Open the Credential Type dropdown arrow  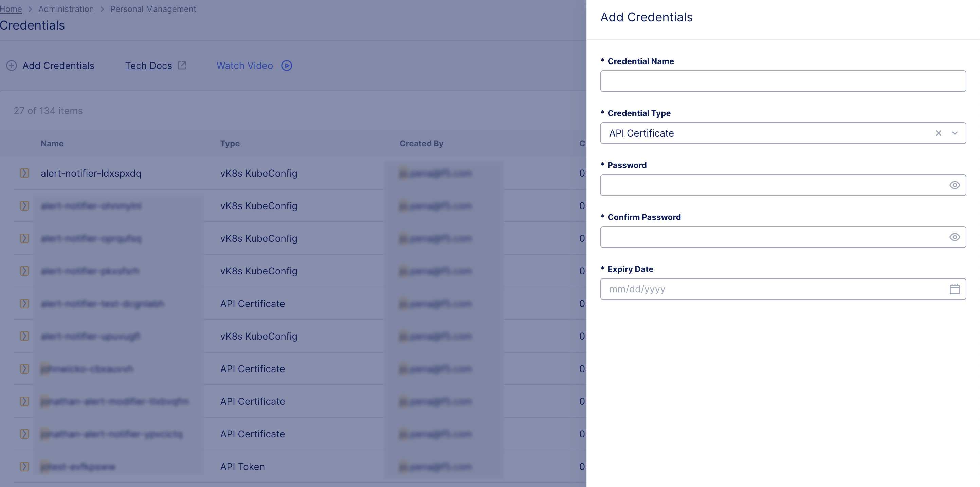[955, 133]
